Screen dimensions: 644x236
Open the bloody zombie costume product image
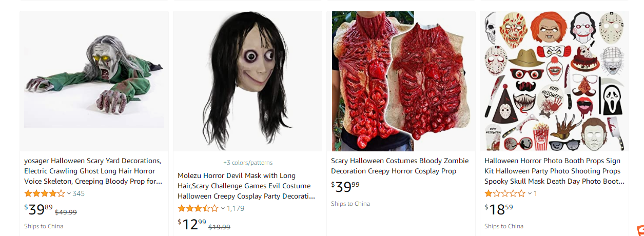(x=401, y=81)
